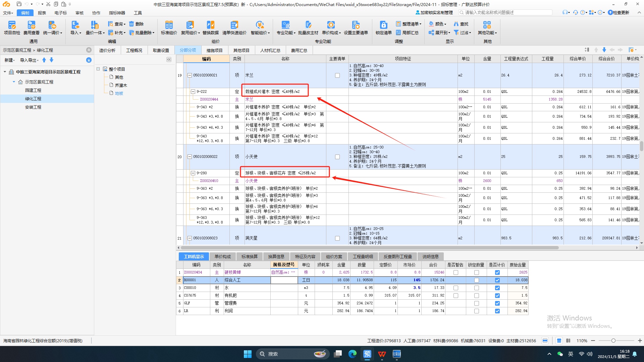Open Microsoft Edge from the taskbar
The width and height of the screenshot is (644, 362).
coord(352,354)
